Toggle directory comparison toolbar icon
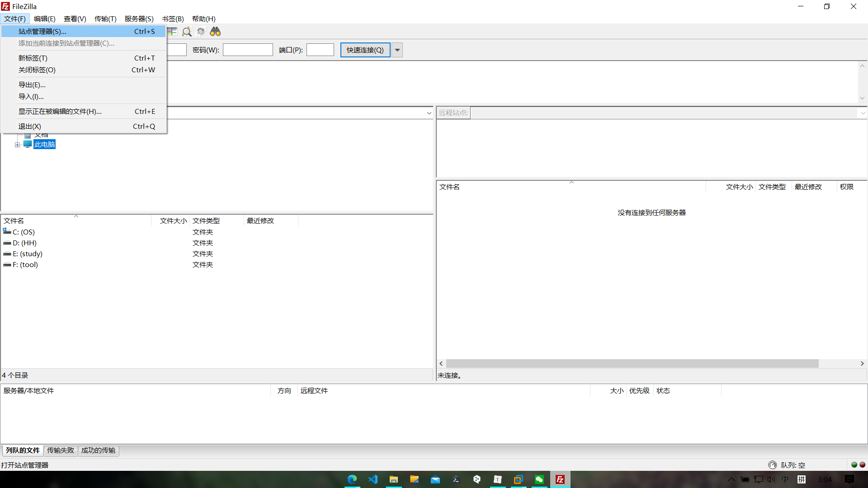Image resolution: width=868 pixels, height=488 pixels. pos(172,32)
